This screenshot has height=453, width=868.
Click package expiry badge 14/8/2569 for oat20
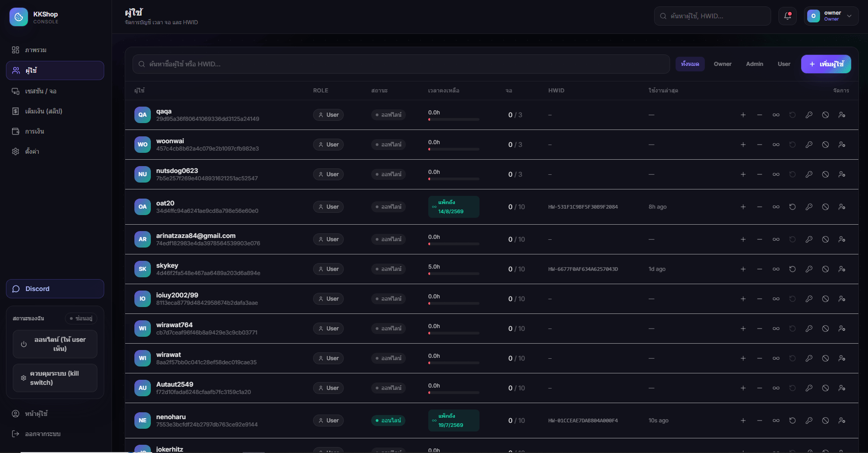(x=454, y=207)
